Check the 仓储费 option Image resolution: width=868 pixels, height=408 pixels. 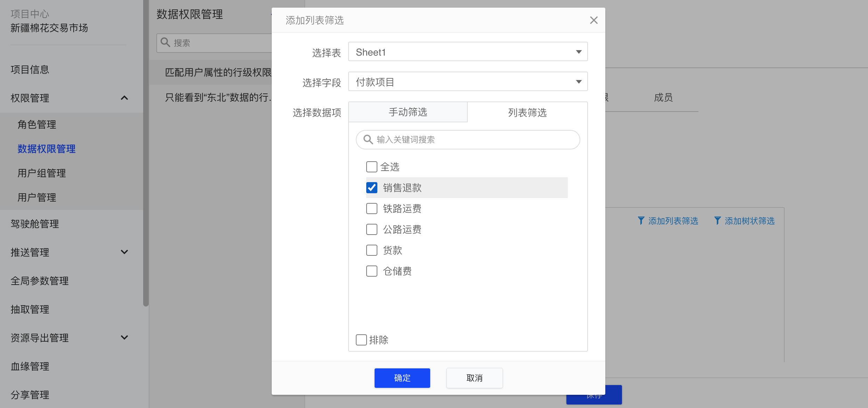(371, 271)
